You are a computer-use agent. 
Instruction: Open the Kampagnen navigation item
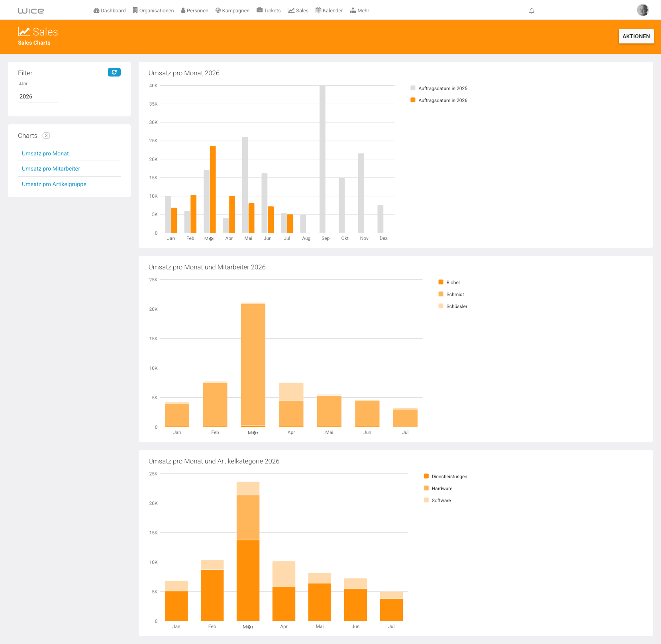point(233,11)
